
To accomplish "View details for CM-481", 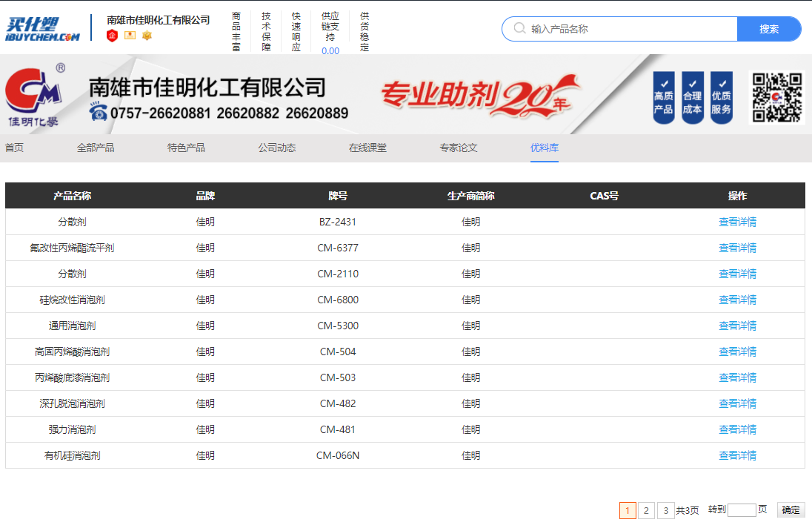I will click(x=737, y=429).
